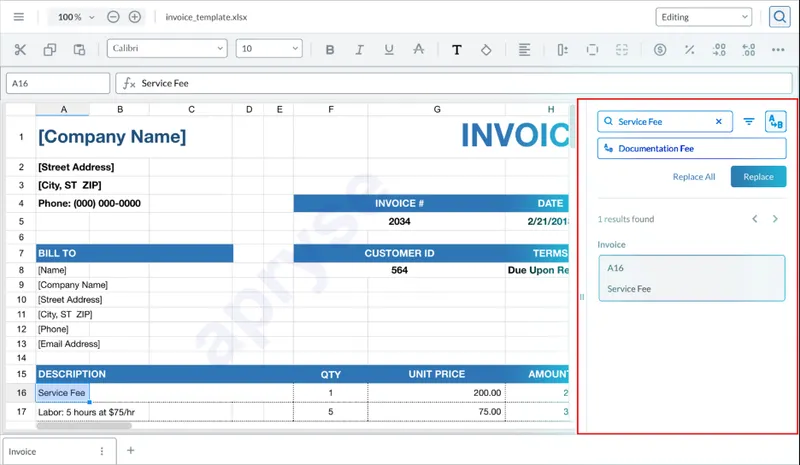Screen dimensions: 800x465
Task: Click the merge cells icon
Action: [621, 50]
